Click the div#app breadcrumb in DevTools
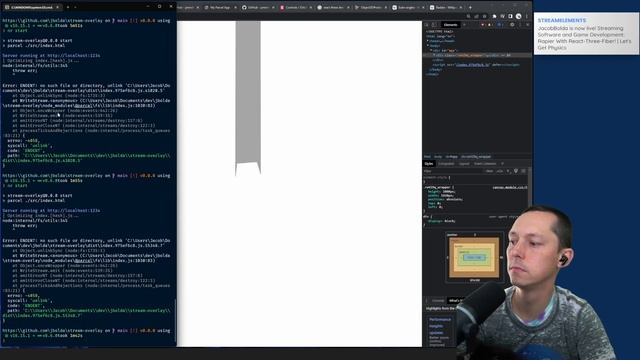Viewport: 640px width, 360px height. tap(451, 157)
